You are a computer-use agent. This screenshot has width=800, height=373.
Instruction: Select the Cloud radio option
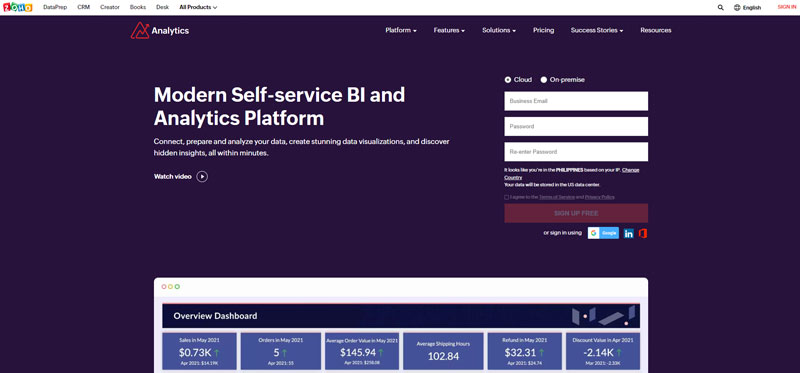click(x=508, y=80)
